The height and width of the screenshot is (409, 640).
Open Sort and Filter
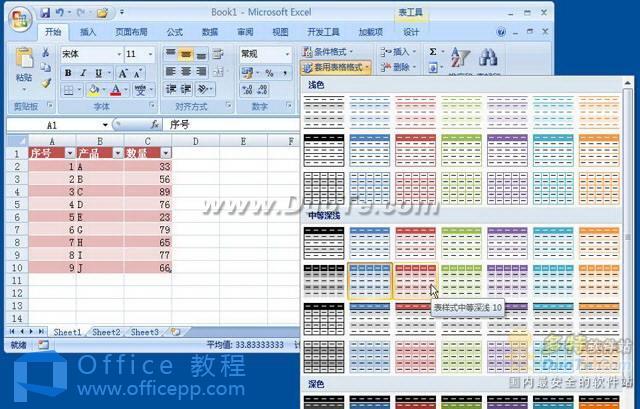tap(460, 59)
